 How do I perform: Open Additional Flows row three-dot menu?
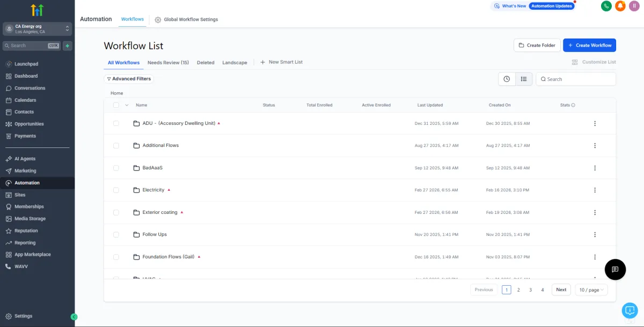[x=595, y=145]
